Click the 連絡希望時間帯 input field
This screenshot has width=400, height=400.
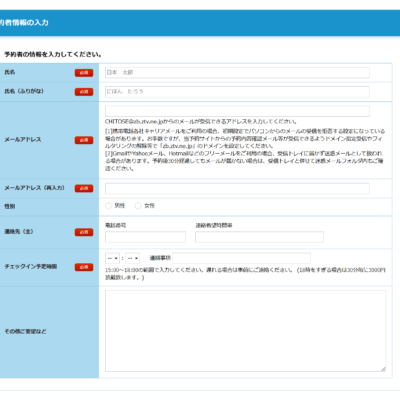(259, 237)
